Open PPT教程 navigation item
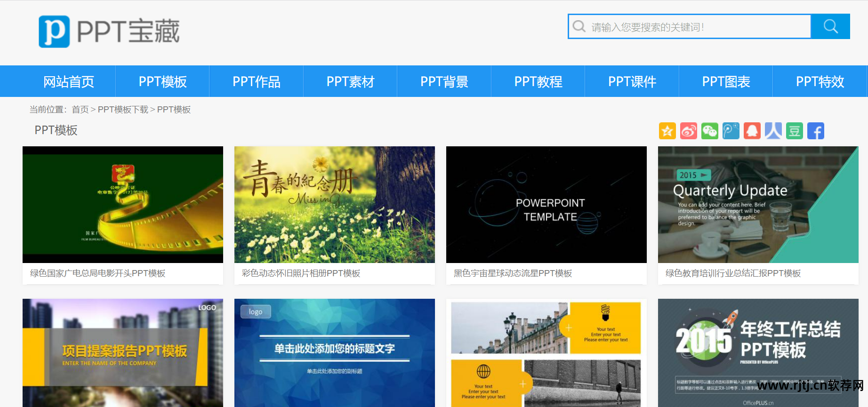The width and height of the screenshot is (868, 407). point(538,81)
